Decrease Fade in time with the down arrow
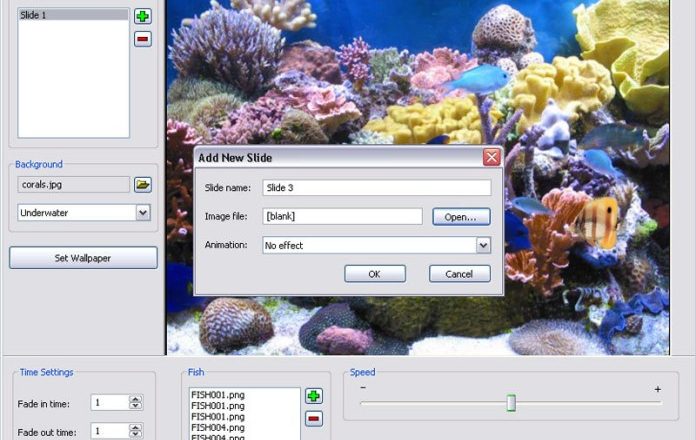Screen dimensions: 696x440 pos(136,406)
